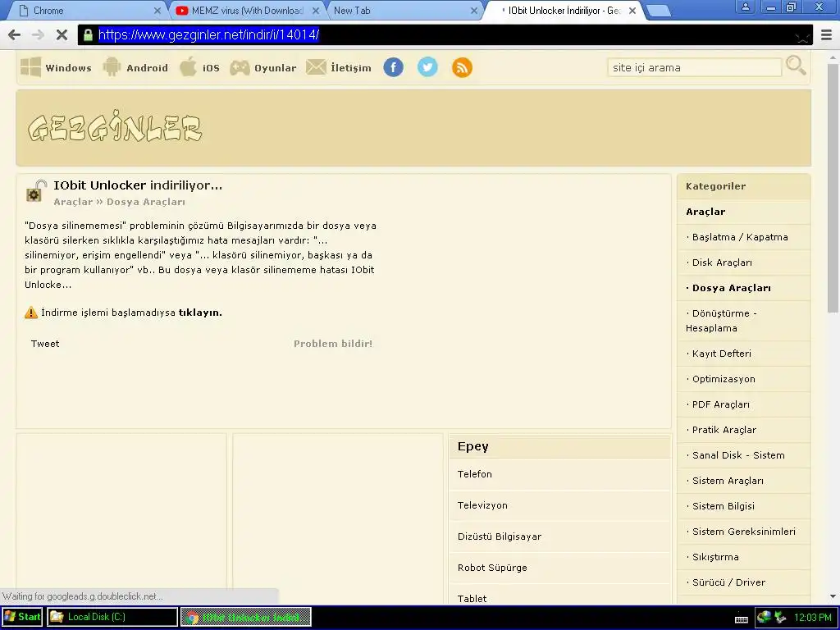
Task: Click the envelope İletişim icon
Action: coord(316,67)
